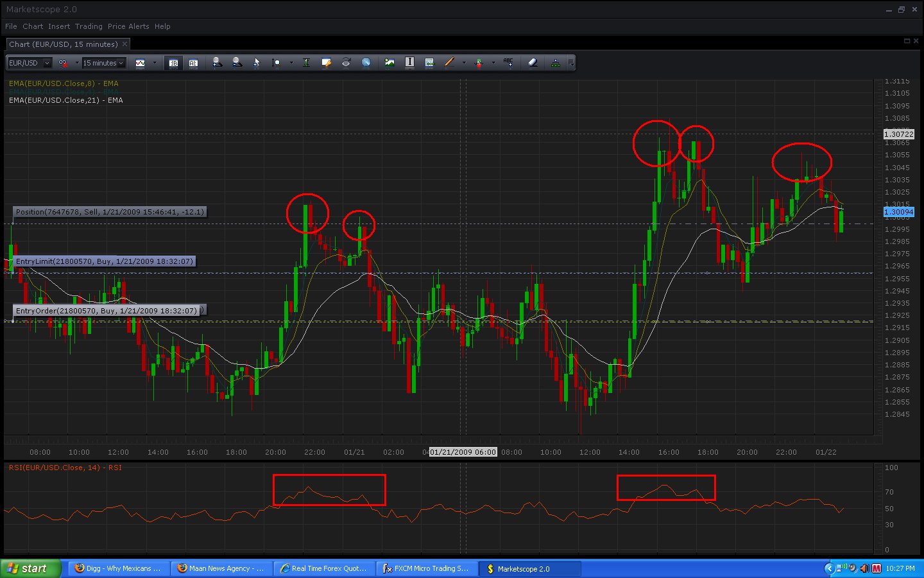Switch to FXCM Micro Trading Station taskbar button
The height and width of the screenshot is (578, 924).
pyautogui.click(x=427, y=568)
